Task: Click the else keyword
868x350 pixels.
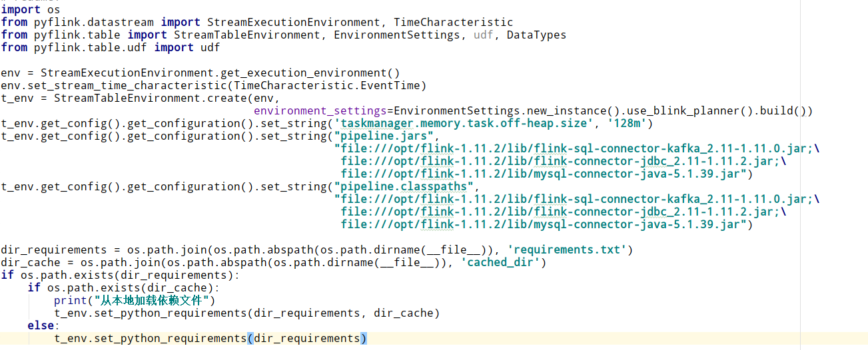Action: point(40,325)
